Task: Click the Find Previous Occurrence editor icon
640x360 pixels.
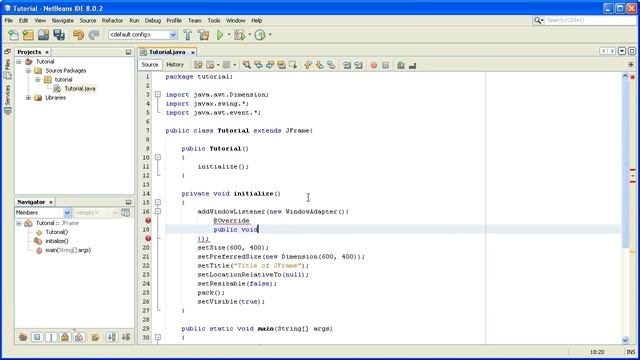Action: (x=258, y=65)
